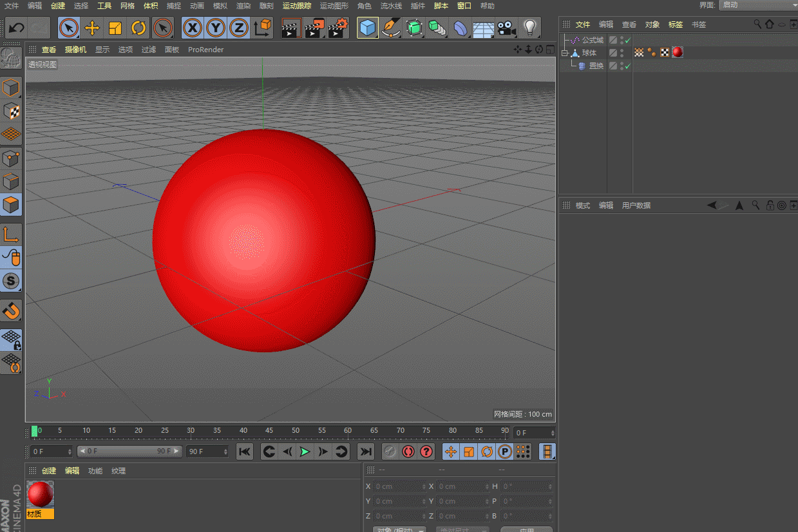Open the 界面 layout dropdown
Image resolution: width=798 pixels, height=532 pixels.
(757, 5)
